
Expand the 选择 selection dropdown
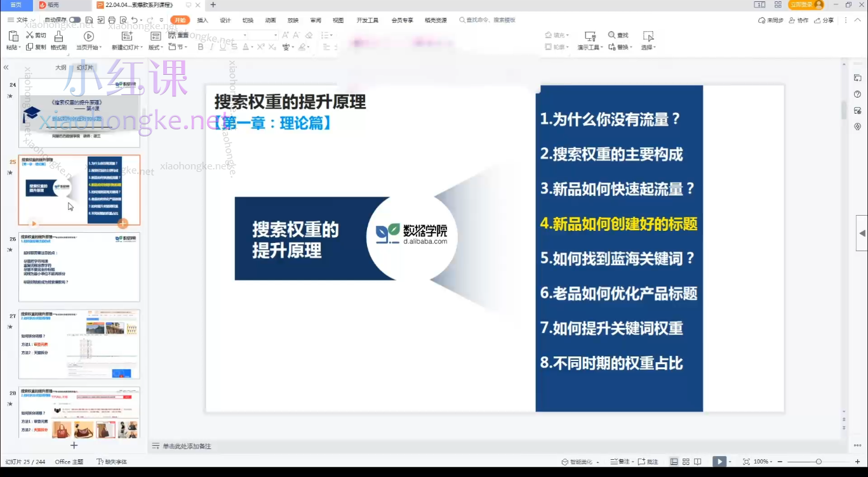tap(648, 47)
